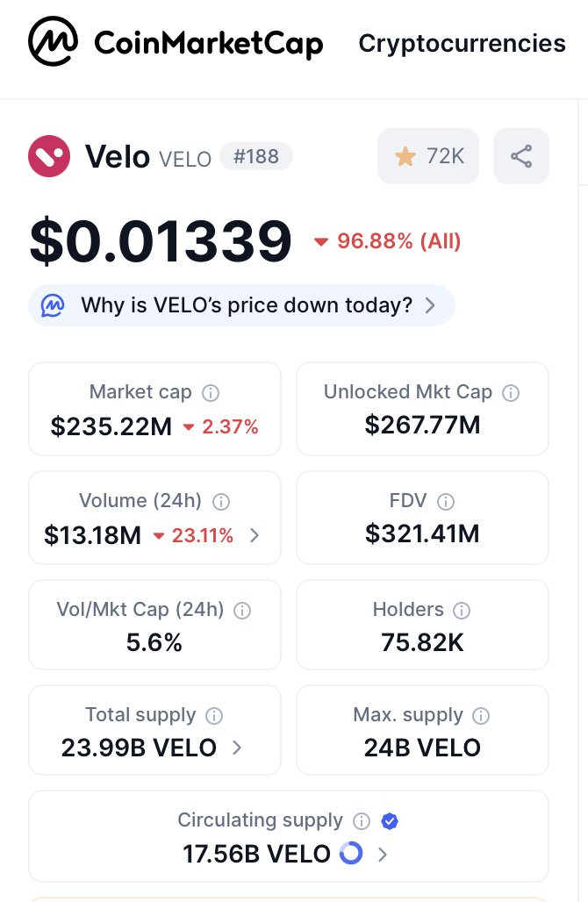This screenshot has width=588, height=902.
Task: Click the verified badge beside Circulating supply
Action: (x=390, y=821)
